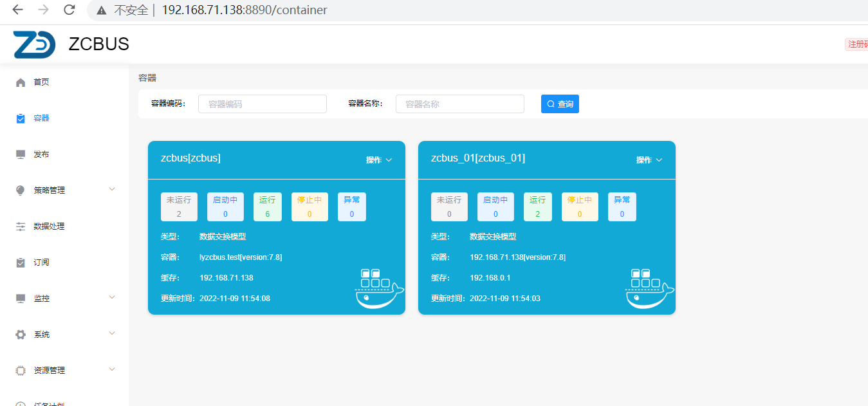Expand the 监控 menu chevron
This screenshot has width=868, height=406.
point(112,297)
